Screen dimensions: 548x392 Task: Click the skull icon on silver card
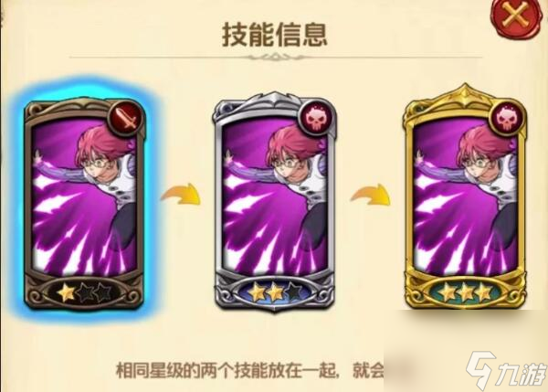click(x=316, y=118)
